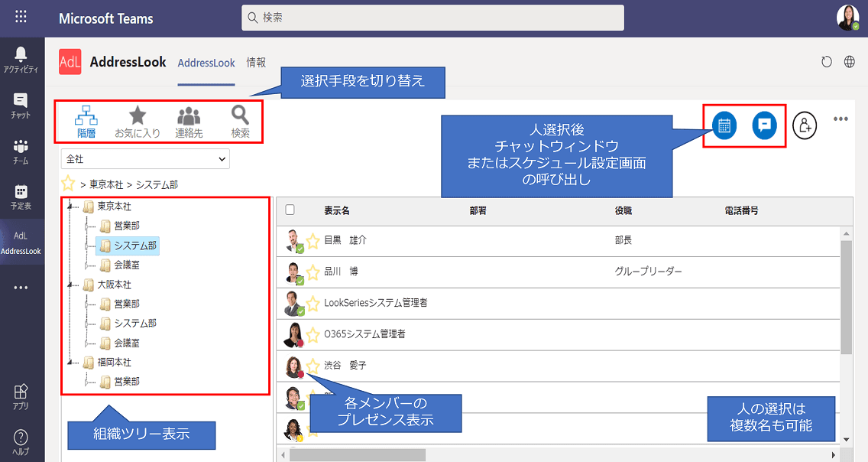Image resolution: width=868 pixels, height=462 pixels.
Task: Refresh AddressLook with the reload icon
Action: click(826, 63)
